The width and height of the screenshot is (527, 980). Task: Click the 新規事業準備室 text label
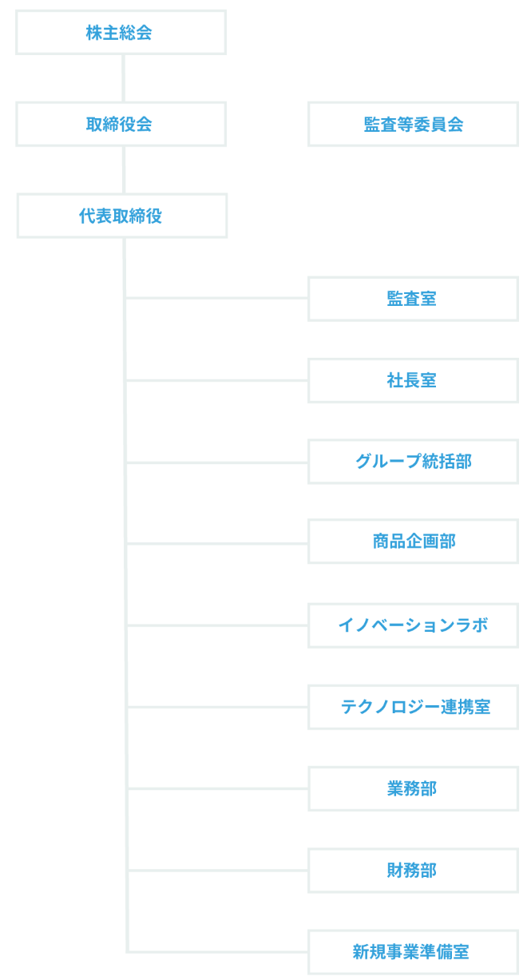pyautogui.click(x=410, y=952)
